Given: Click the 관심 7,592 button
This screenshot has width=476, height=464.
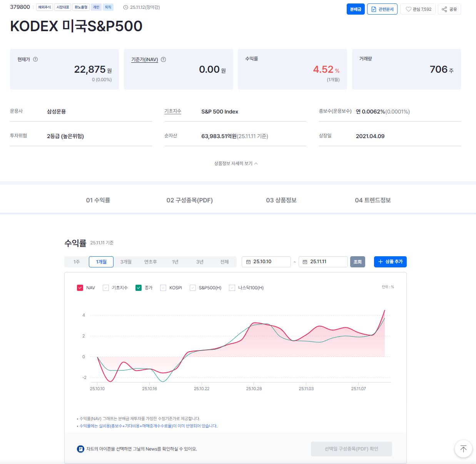Looking at the screenshot, I should [x=418, y=9].
